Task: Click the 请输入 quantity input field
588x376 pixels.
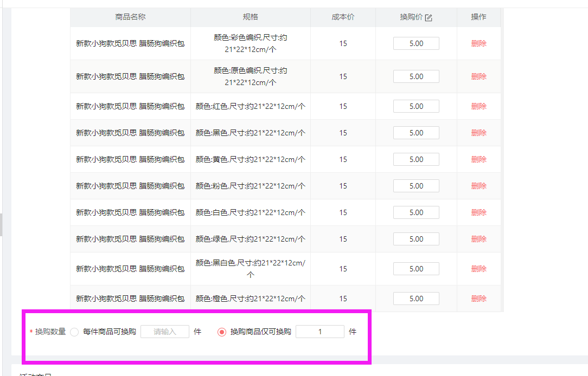Action: tap(165, 332)
